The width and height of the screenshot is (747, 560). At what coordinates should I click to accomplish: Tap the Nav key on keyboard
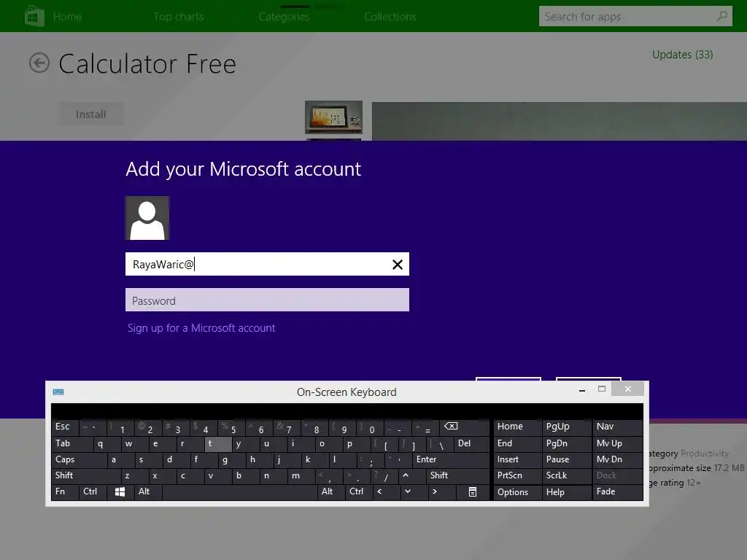(x=617, y=427)
